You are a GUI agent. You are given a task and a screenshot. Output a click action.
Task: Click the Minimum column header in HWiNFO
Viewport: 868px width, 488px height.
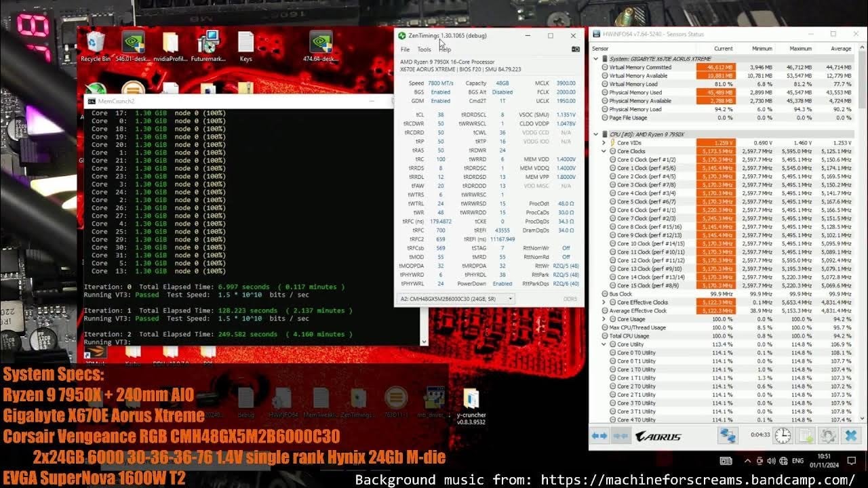click(762, 49)
